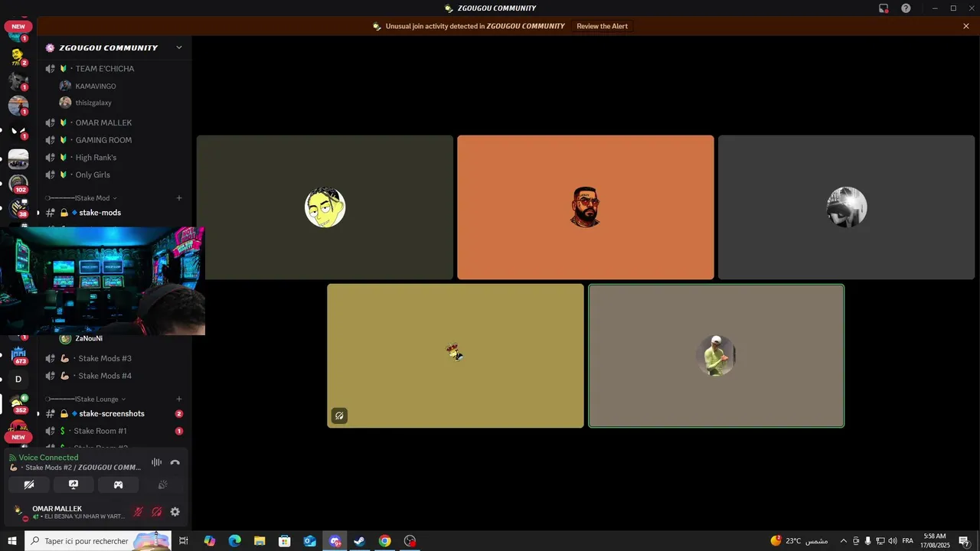
Task: Open the Windows notification center
Action: (964, 541)
